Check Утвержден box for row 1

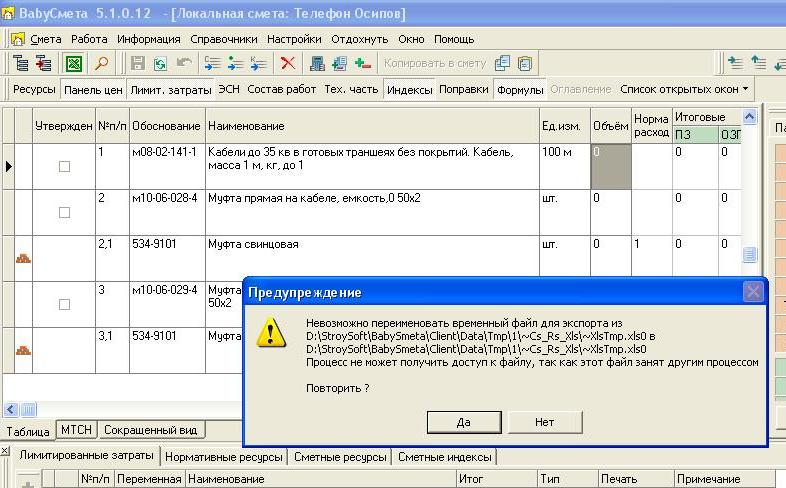[64, 166]
